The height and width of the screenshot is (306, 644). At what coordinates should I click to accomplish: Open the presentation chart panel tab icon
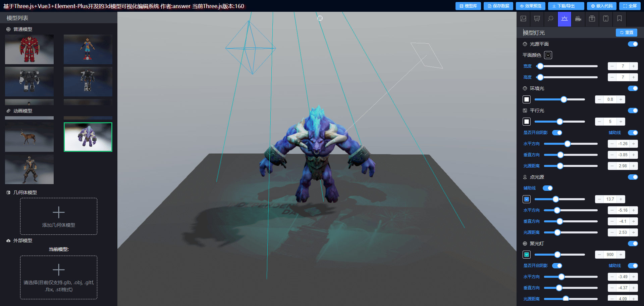point(537,19)
